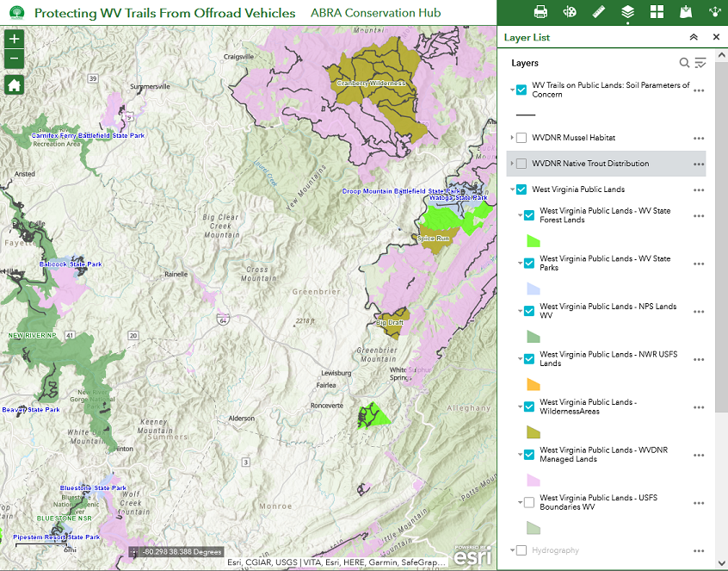Search layers with magnifier icon
Viewport: 728px width, 571px height.
(684, 63)
